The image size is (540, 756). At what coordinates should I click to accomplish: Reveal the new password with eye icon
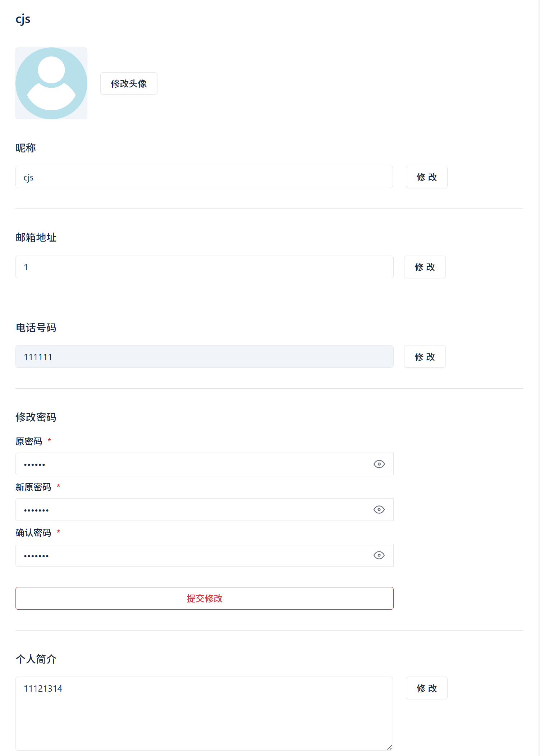point(379,510)
